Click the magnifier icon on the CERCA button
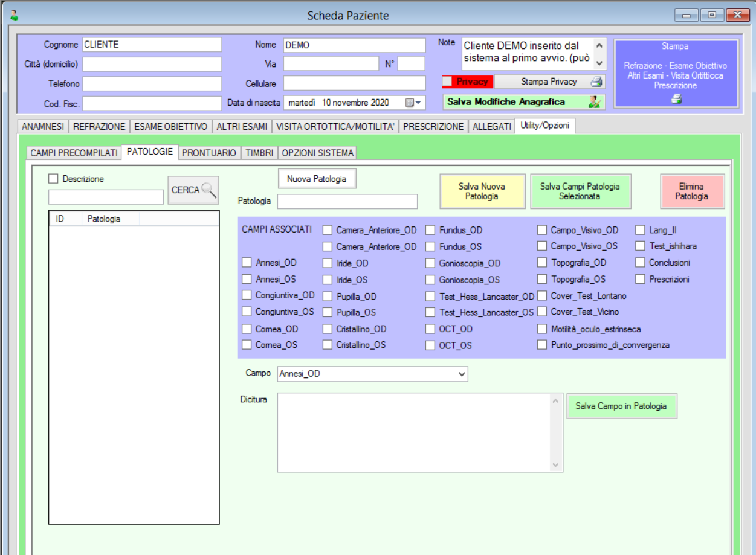This screenshot has height=555, width=756. (209, 190)
